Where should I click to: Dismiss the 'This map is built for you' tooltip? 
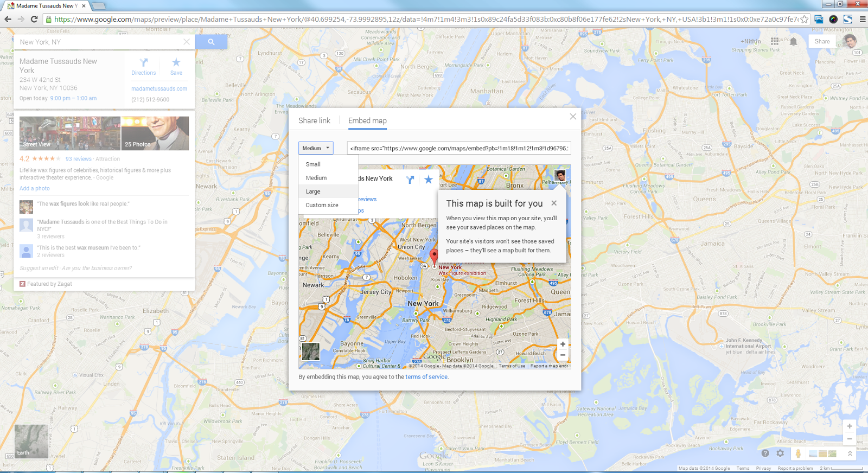(x=554, y=203)
